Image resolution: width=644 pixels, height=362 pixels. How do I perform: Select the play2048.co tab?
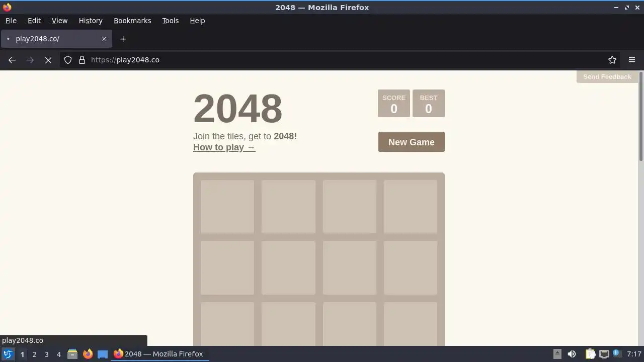(x=56, y=39)
